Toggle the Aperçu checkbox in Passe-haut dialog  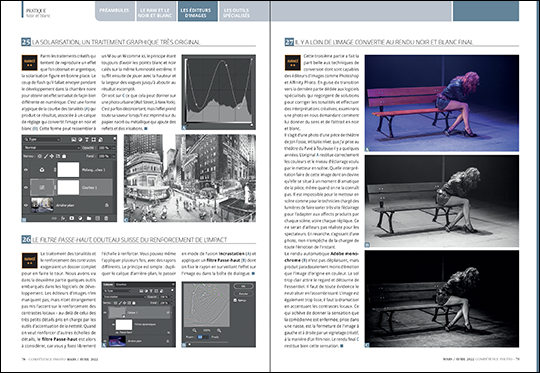pyautogui.click(x=235, y=300)
